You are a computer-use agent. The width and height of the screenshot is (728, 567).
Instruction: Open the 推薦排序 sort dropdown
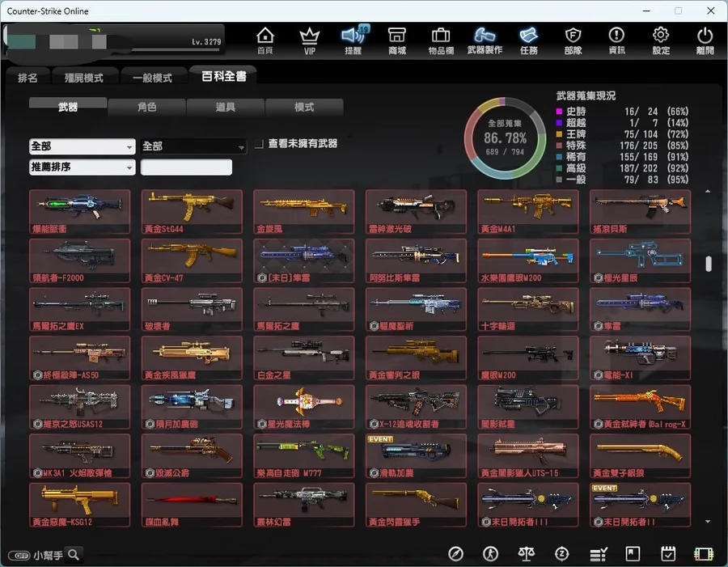tap(82, 167)
